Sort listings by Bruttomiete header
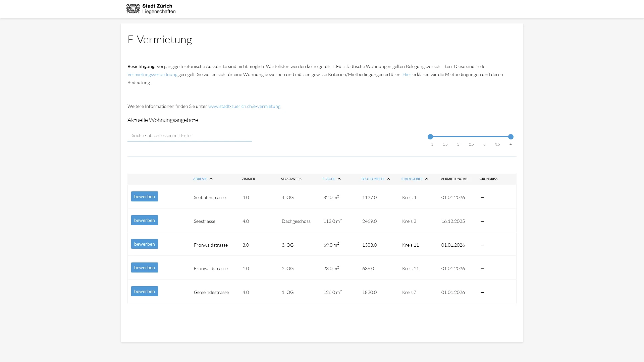Viewport: 644px width, 362px height. pos(373,179)
